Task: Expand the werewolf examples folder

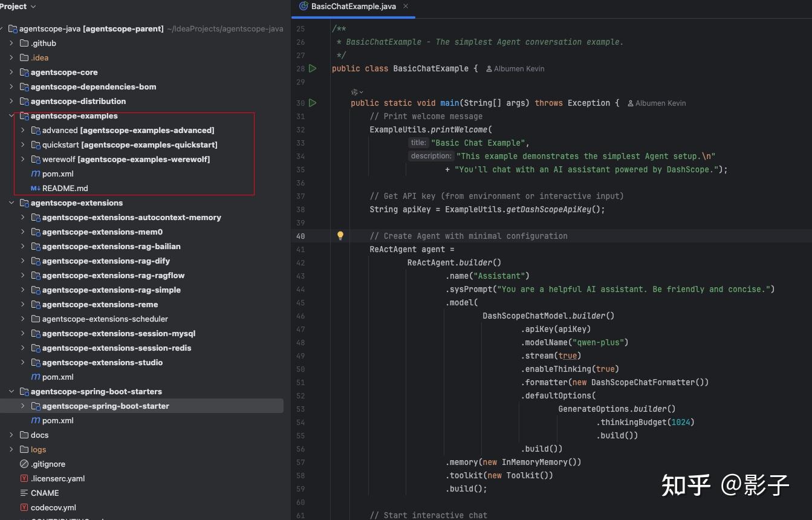Action: [x=23, y=159]
